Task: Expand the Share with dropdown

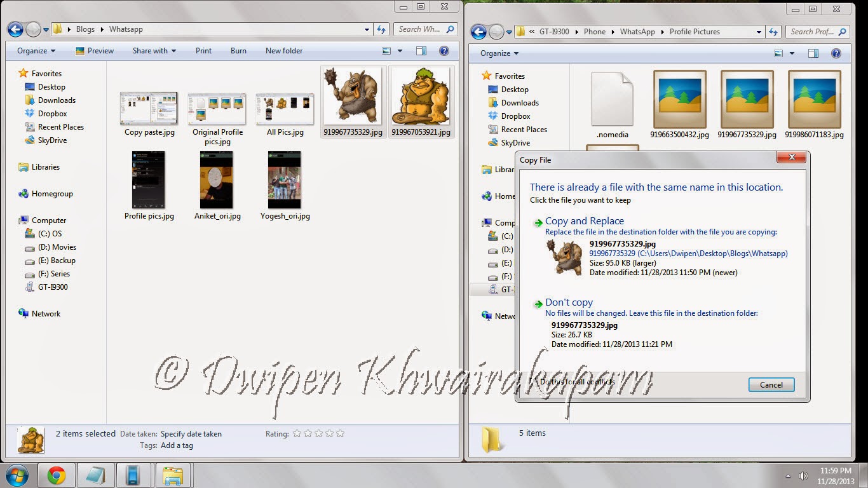Action: click(x=154, y=51)
